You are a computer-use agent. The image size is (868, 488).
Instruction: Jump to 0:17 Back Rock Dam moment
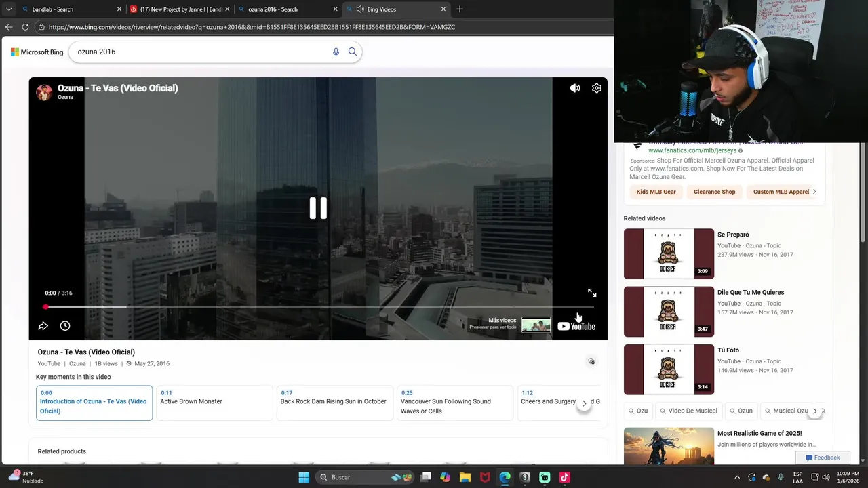click(x=334, y=403)
